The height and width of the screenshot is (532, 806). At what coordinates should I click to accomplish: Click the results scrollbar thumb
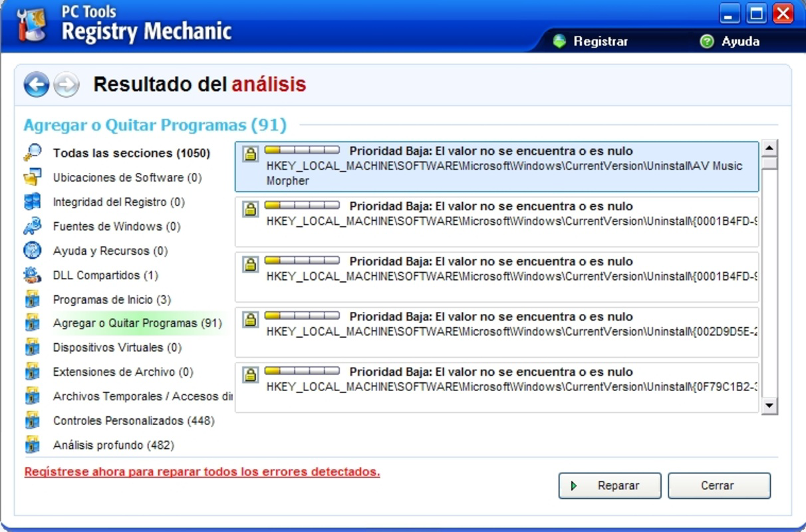coord(769,164)
